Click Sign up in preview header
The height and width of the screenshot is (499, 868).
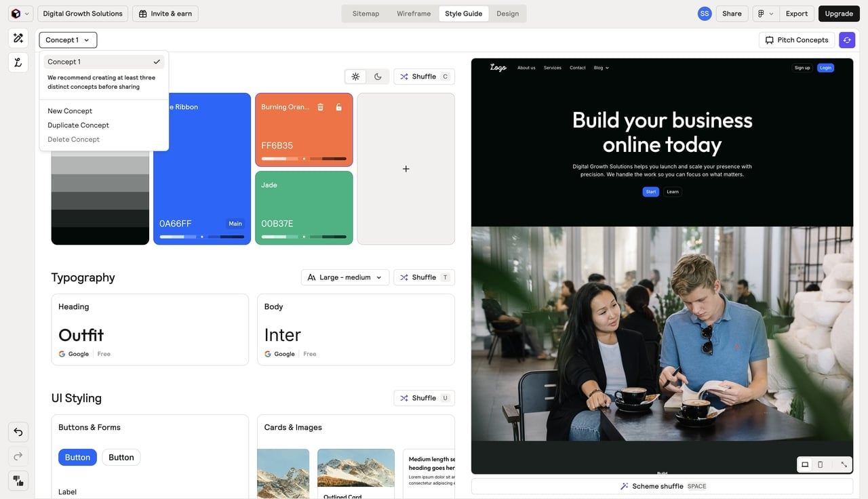click(802, 68)
